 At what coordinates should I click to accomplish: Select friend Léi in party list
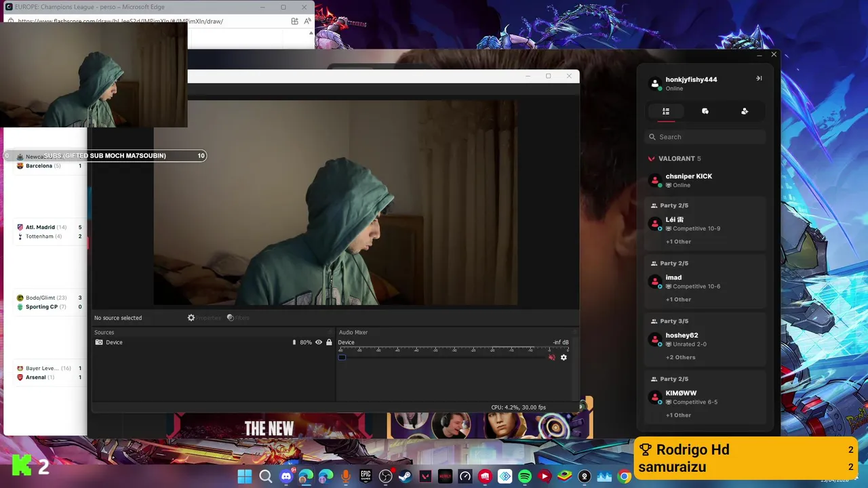pyautogui.click(x=705, y=224)
